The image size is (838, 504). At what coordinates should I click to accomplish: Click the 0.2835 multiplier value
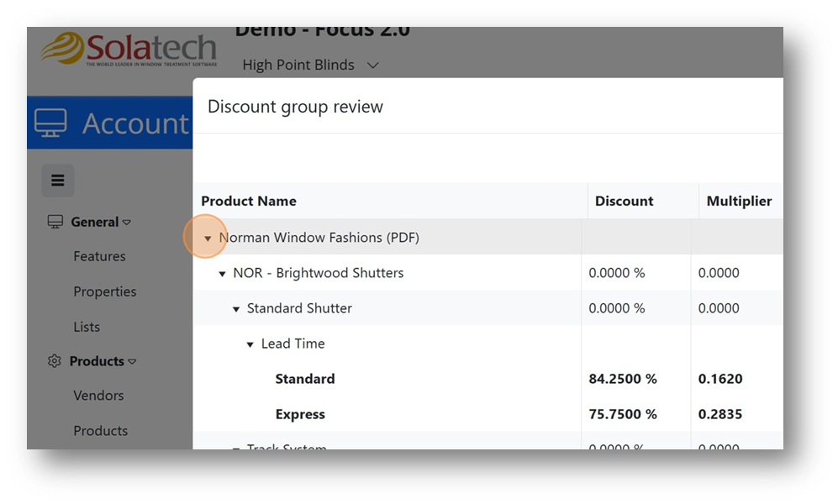[719, 414]
